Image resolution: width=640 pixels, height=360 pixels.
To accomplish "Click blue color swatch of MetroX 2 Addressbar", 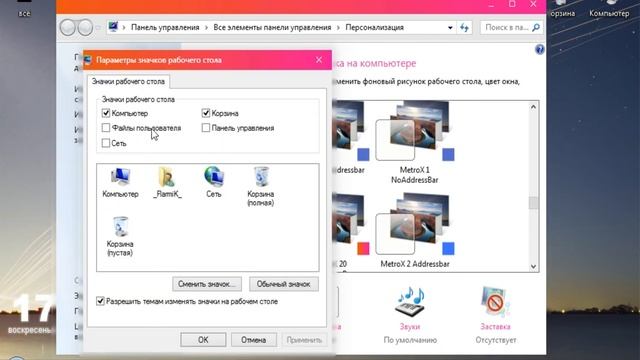I will (x=448, y=248).
